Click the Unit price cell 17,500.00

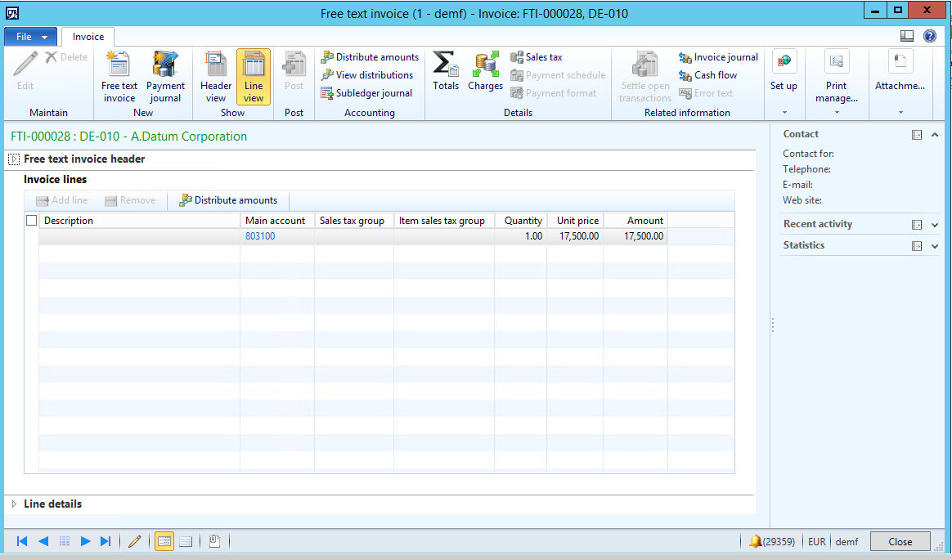pyautogui.click(x=578, y=236)
